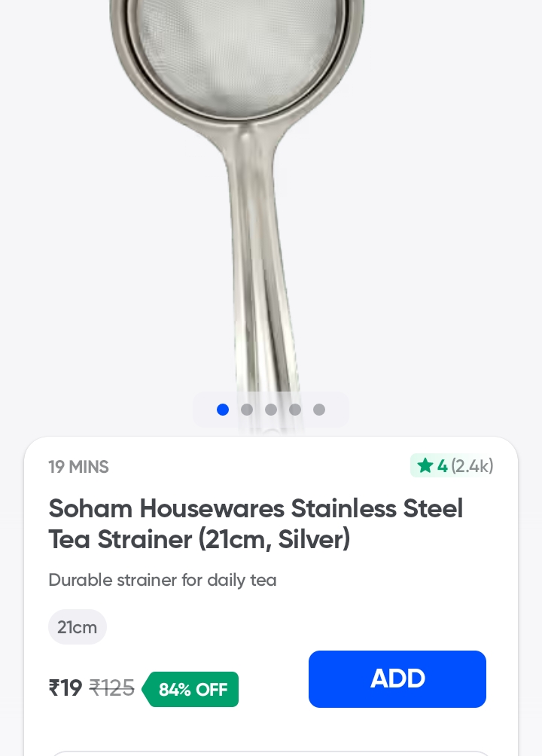The image size is (542, 756).
Task: Click the 19 MINS delivery label
Action: [x=78, y=467]
